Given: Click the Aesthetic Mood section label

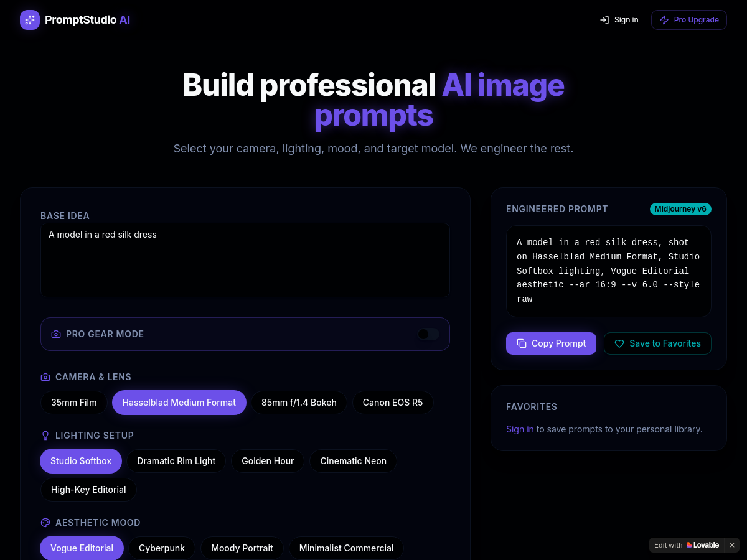Looking at the screenshot, I should pos(98,523).
